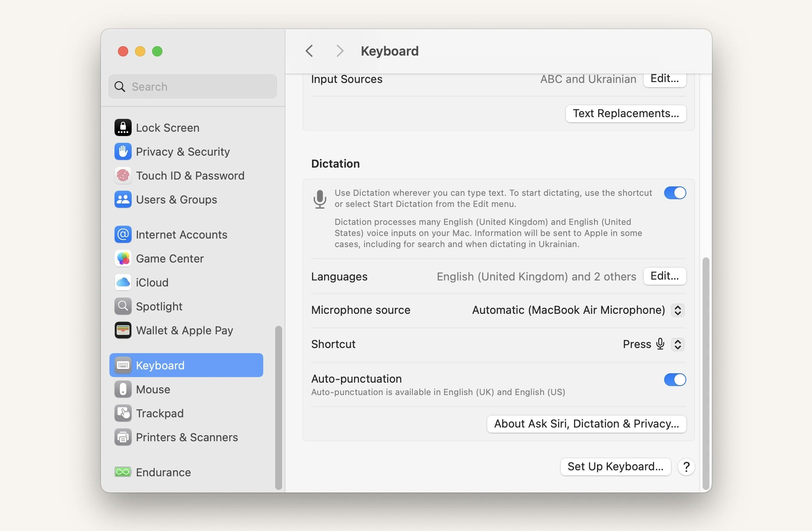The width and height of the screenshot is (812, 531).
Task: Open Printers & Scanners settings
Action: click(186, 437)
